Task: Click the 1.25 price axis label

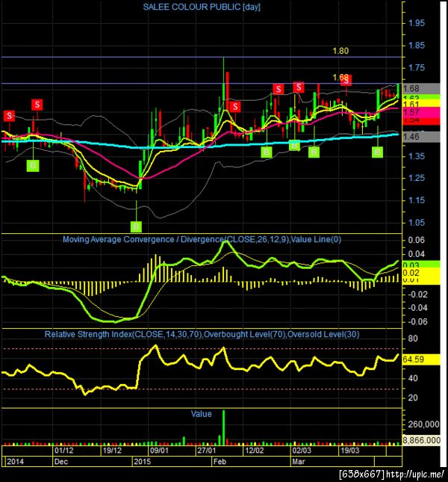Action: pos(417,178)
